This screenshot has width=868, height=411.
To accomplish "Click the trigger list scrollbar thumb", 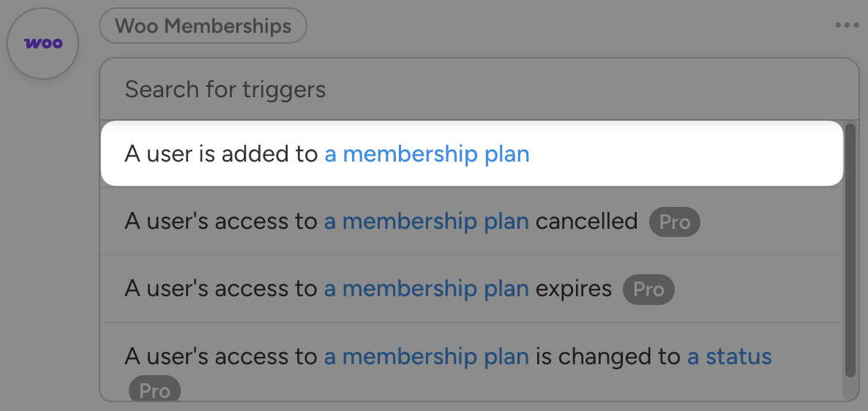I will [x=850, y=249].
